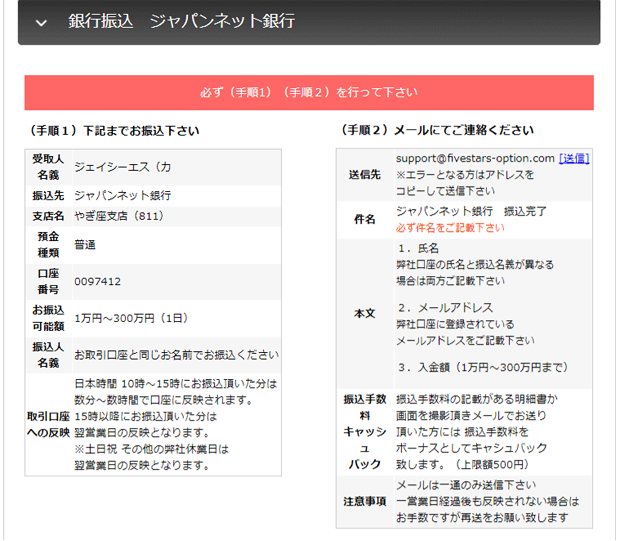Click the 15時以降にお振込頂いた分は line
The height and width of the screenshot is (541, 620).
tap(146, 416)
